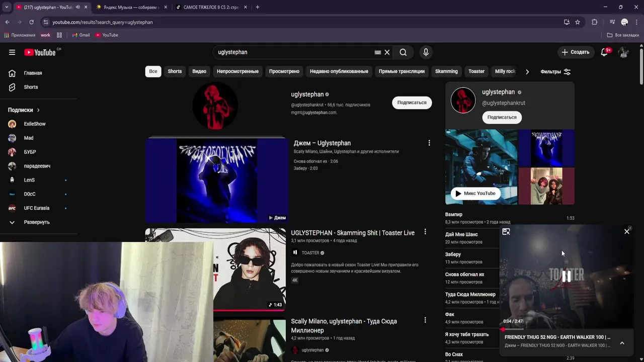Image resolution: width=644 pixels, height=362 pixels.
Task: Subscribe to uglystephan in main results
Action: click(x=412, y=103)
